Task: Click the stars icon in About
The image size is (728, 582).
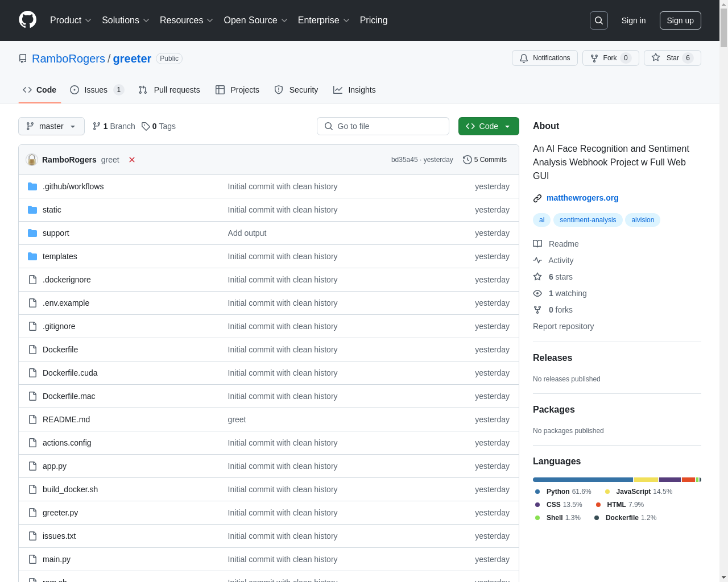Action: 537,277
